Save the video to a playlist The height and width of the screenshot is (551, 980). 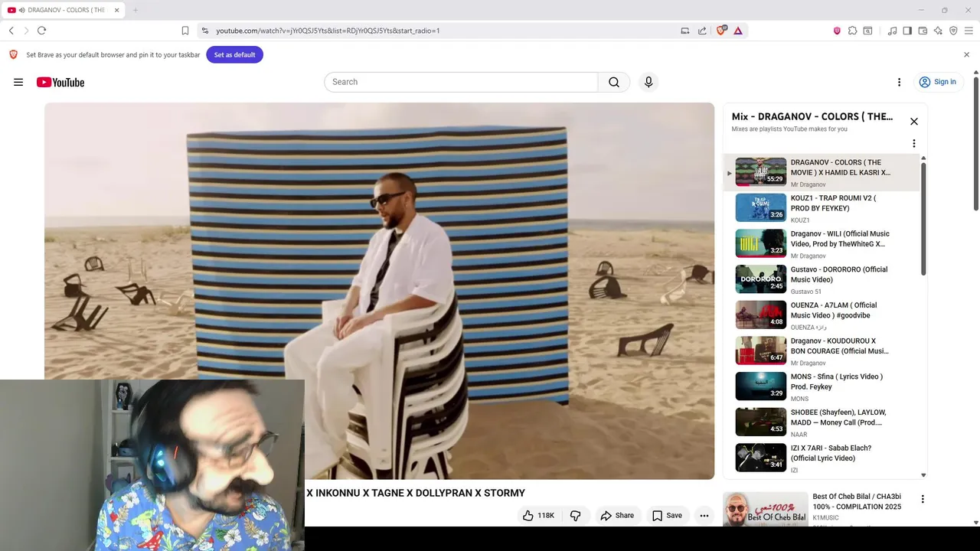coord(667,516)
